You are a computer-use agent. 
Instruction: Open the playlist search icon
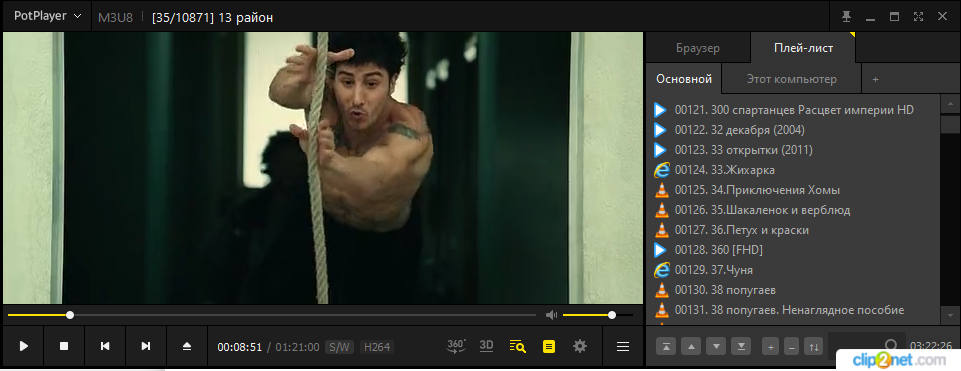coord(518,346)
